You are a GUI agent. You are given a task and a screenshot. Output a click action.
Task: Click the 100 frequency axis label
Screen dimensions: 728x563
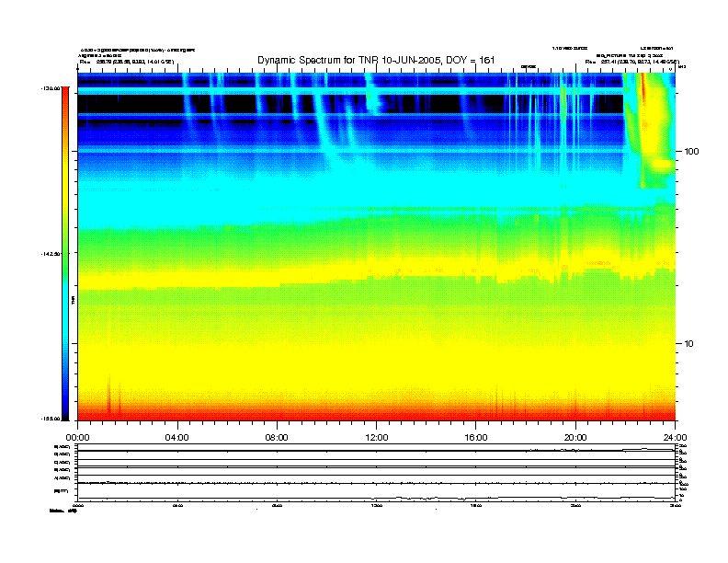[691, 152]
